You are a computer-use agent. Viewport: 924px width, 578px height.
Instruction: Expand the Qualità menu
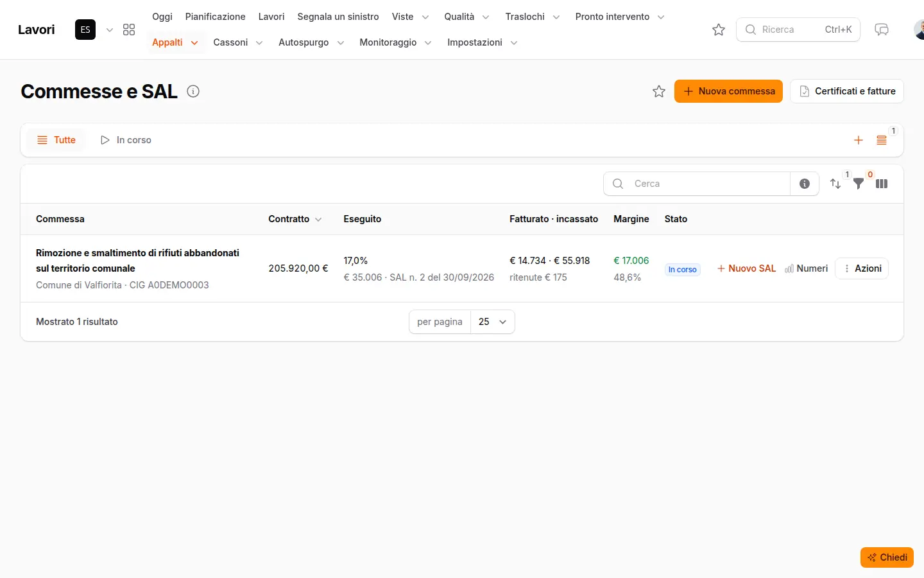click(x=467, y=17)
